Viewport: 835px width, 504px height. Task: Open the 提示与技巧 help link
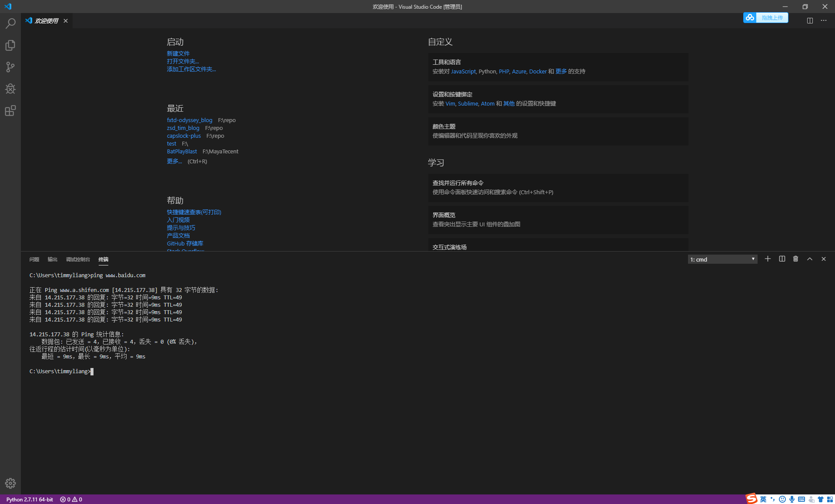tap(181, 228)
